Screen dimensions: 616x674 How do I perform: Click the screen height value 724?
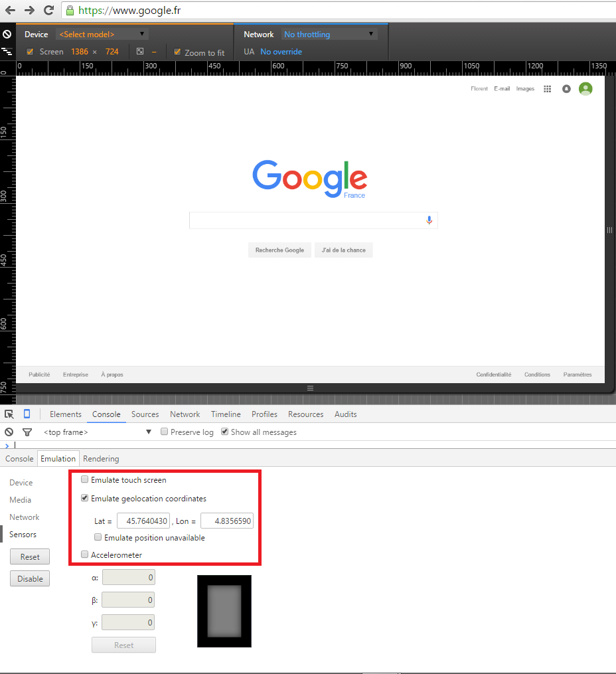(x=112, y=52)
